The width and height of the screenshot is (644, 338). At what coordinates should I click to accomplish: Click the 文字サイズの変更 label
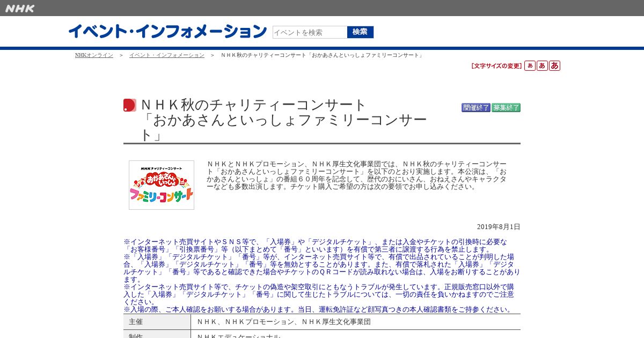496,66
